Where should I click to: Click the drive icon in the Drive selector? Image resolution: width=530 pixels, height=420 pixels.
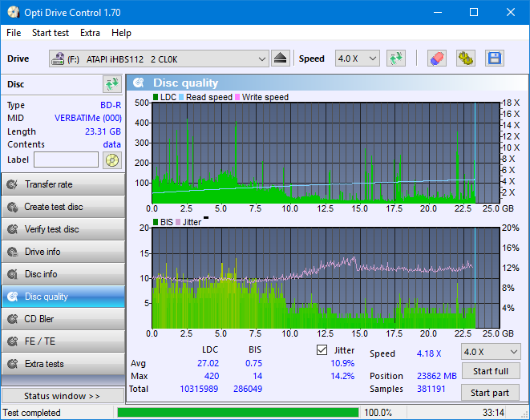tap(58, 59)
